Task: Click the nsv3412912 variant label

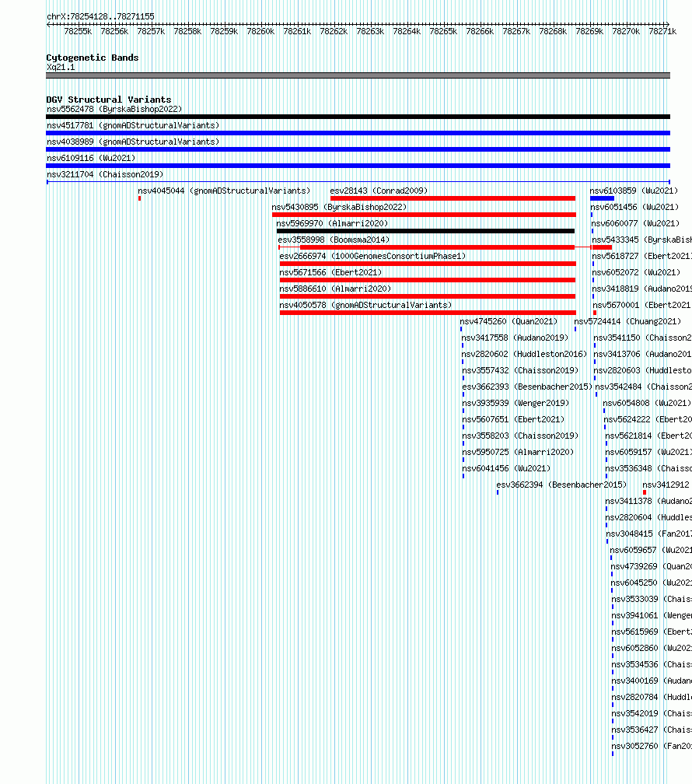Action: coord(666,485)
